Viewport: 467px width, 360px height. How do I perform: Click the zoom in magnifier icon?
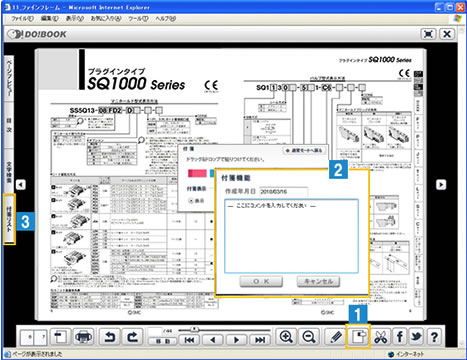[x=286, y=337]
